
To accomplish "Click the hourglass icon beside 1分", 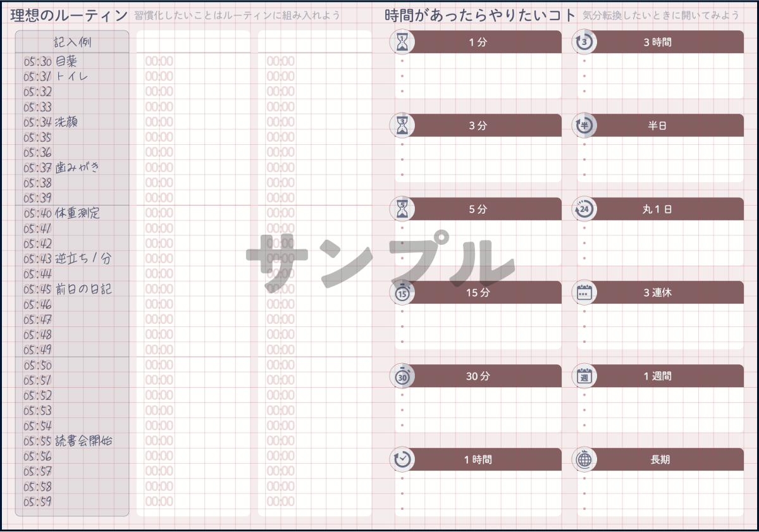I will (402, 42).
